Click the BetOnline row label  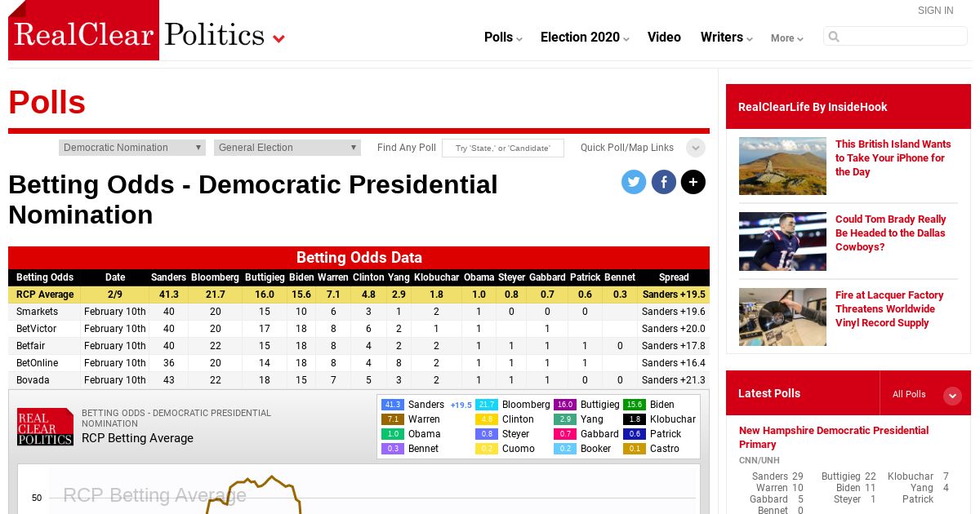(38, 363)
